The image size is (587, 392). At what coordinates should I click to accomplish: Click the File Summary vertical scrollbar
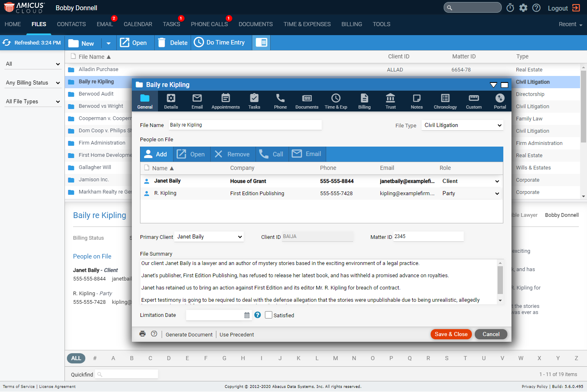click(500, 281)
